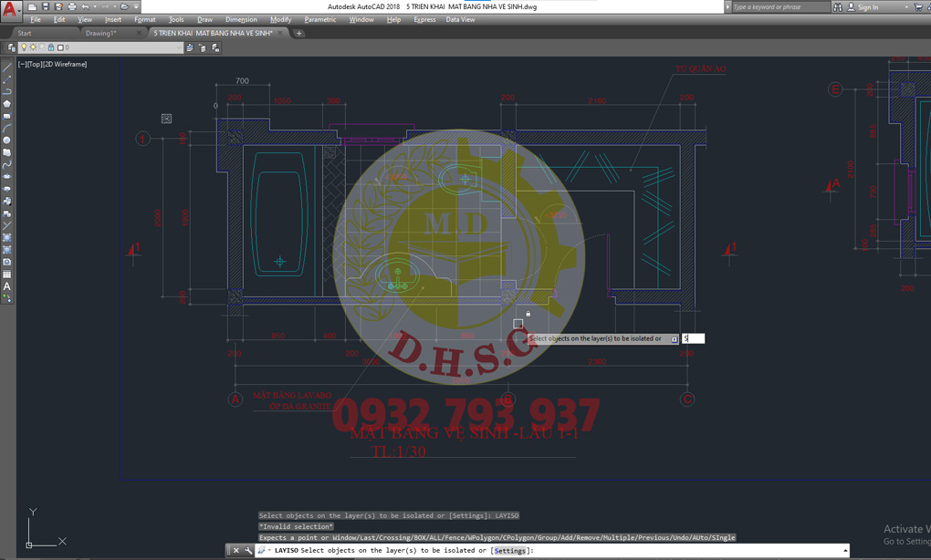Click the Open folder icon in Quick Access

pos(124,7)
